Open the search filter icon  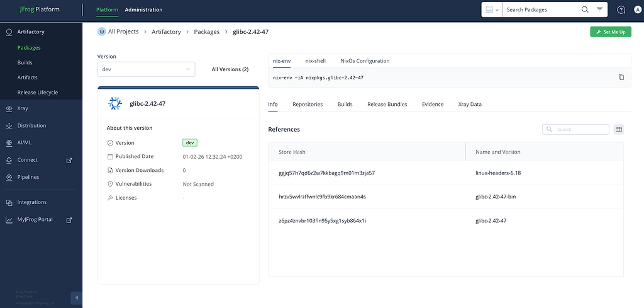coord(599,9)
